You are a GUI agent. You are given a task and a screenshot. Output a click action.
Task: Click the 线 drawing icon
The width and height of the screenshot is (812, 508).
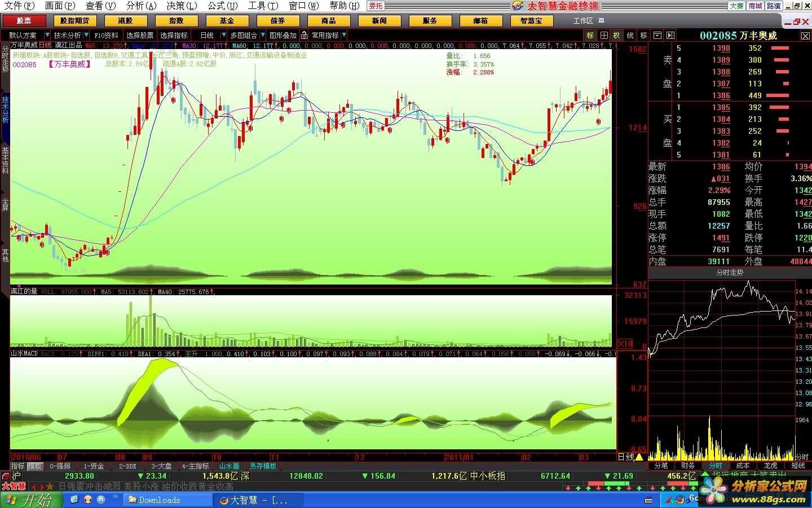(x=630, y=35)
